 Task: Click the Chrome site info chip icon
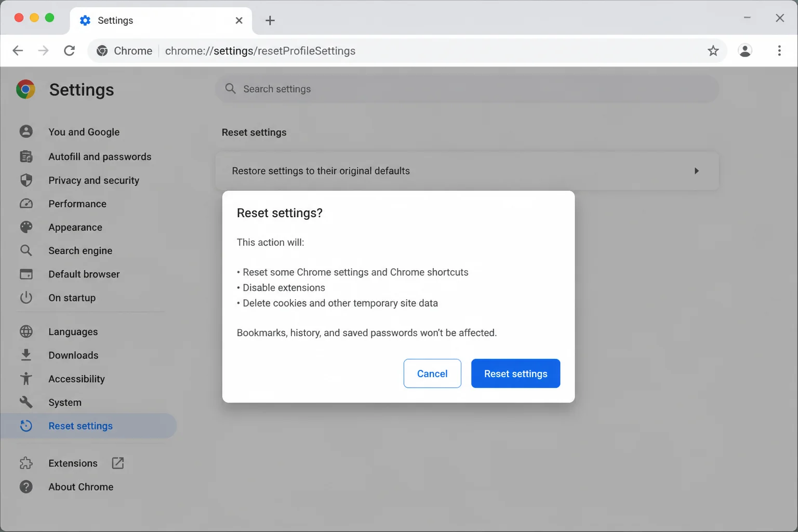(x=102, y=50)
